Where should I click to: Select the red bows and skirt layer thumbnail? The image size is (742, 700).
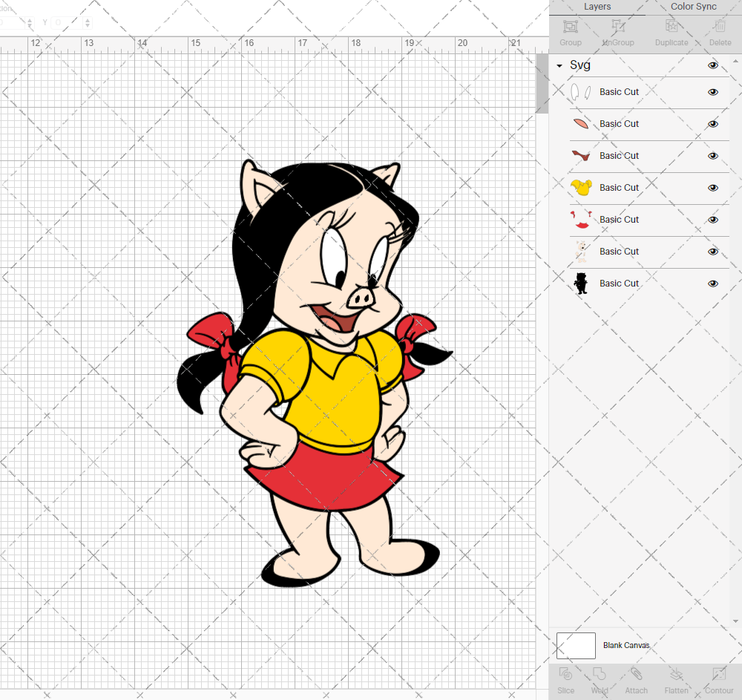coord(581,220)
